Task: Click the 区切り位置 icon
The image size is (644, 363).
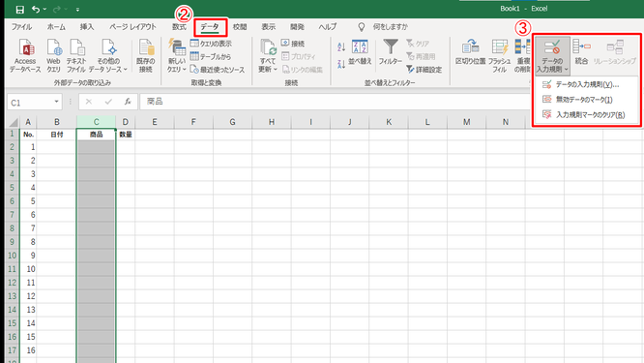Action: pos(470,52)
